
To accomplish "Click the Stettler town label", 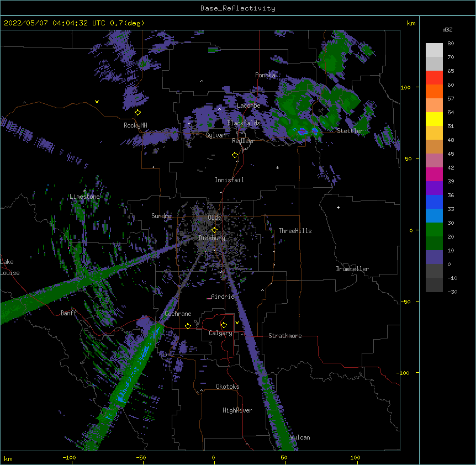I will (350, 131).
